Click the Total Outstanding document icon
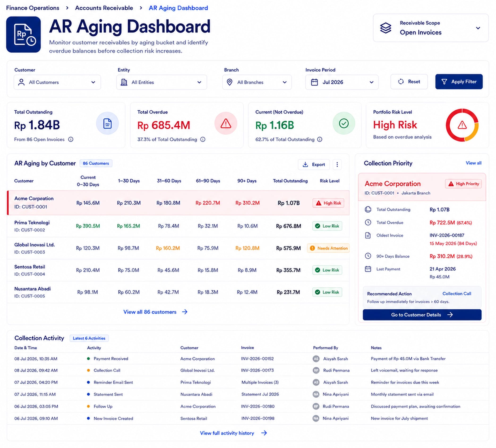Image resolution: width=496 pixels, height=448 pixels. (x=107, y=123)
